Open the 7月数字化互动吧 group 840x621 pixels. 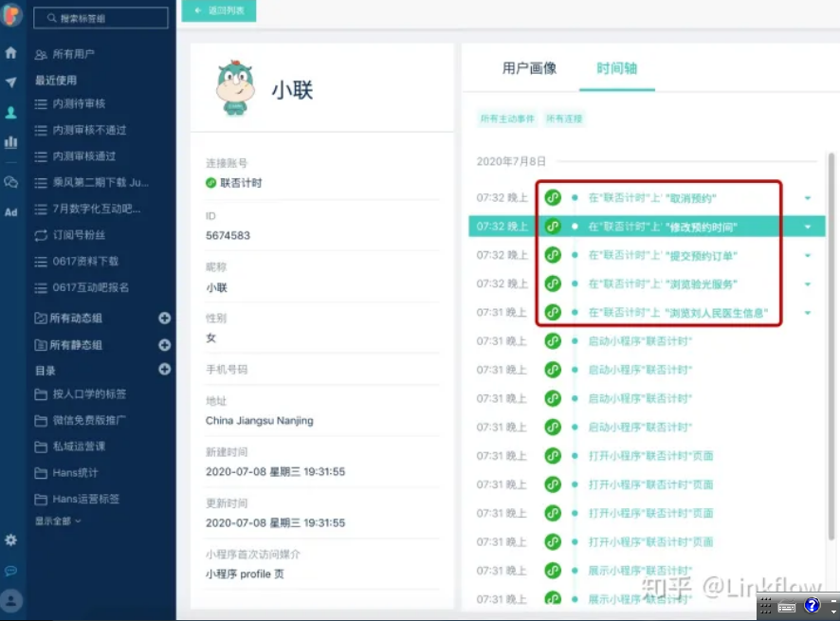88,209
